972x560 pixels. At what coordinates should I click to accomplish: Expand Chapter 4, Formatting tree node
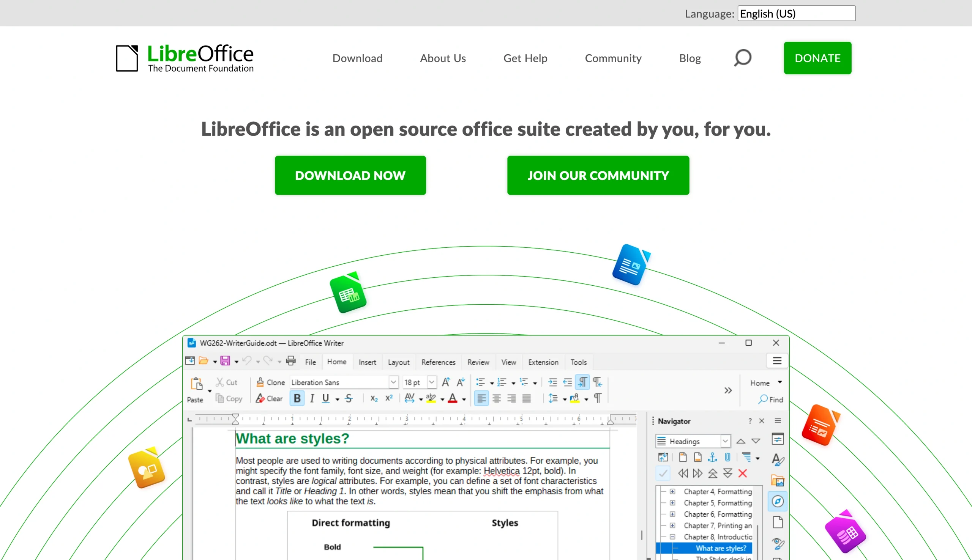coord(672,492)
